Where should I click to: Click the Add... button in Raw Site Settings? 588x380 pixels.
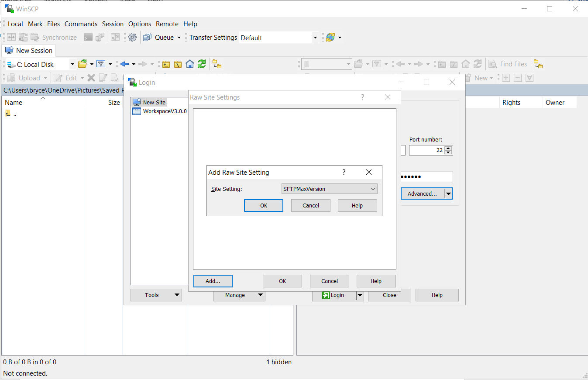213,281
